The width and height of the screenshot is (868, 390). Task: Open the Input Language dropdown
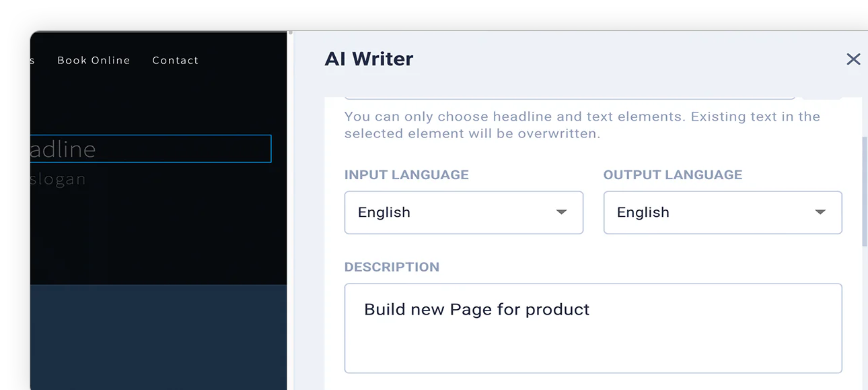[464, 212]
